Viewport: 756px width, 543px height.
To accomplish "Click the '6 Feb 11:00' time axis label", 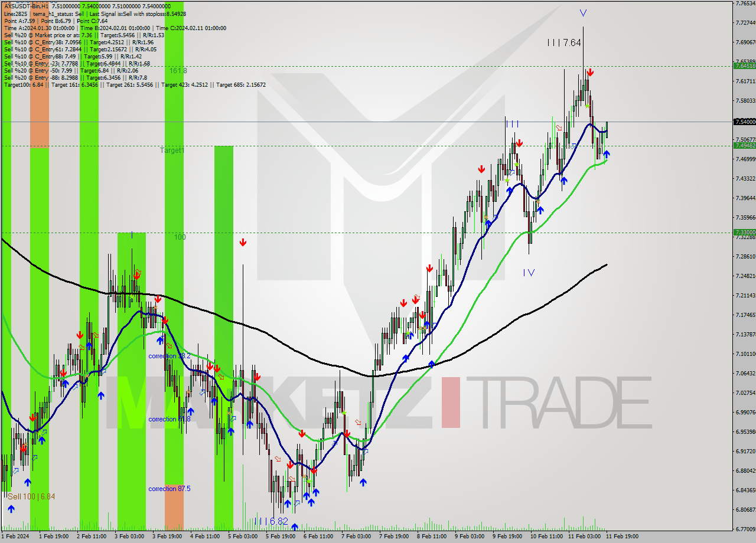I will 317,537.
